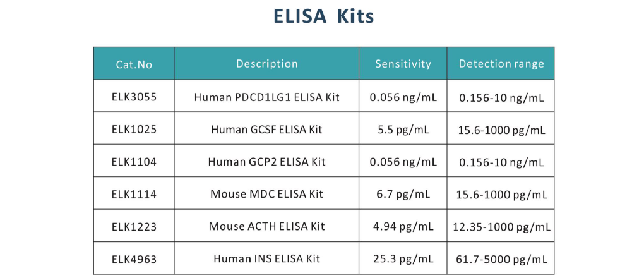The image size is (644, 278).
Task: Open catalog number ELK1025
Action: [134, 130]
